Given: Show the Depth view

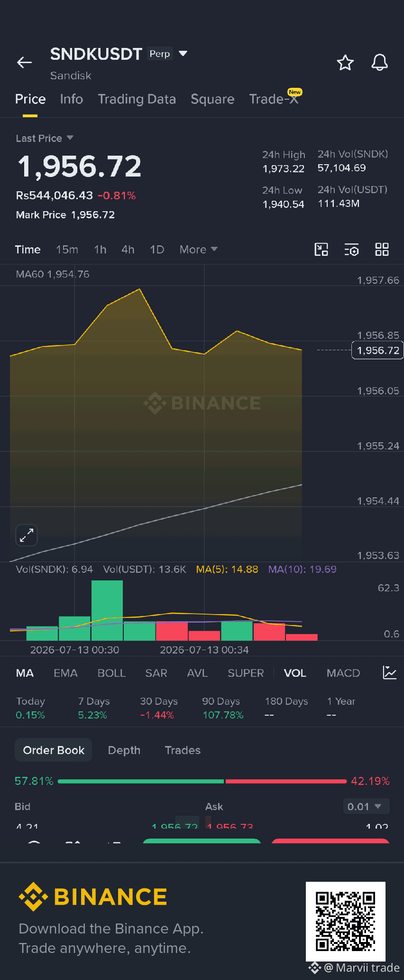Looking at the screenshot, I should [x=124, y=750].
